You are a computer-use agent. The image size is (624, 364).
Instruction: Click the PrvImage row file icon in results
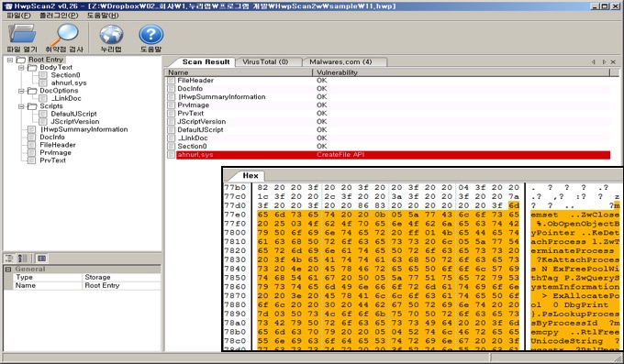[171, 105]
